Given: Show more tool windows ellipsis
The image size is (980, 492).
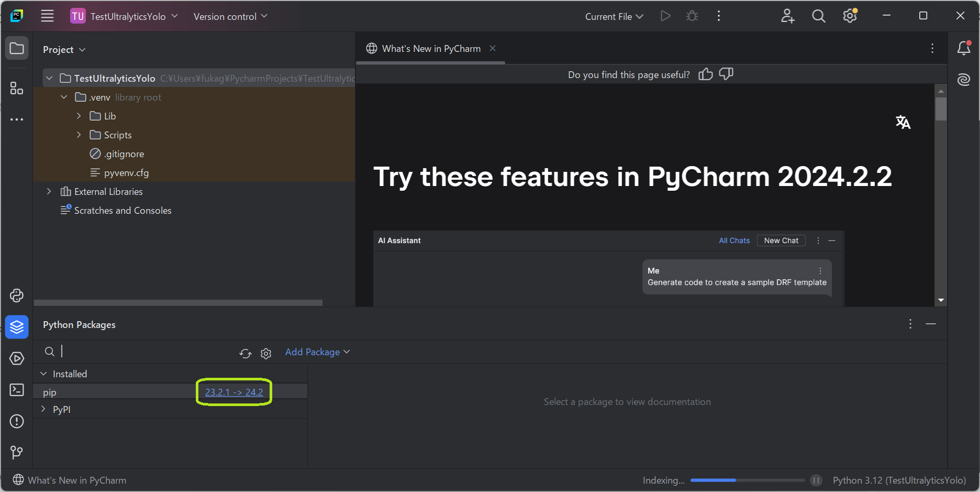Looking at the screenshot, I should click(17, 119).
